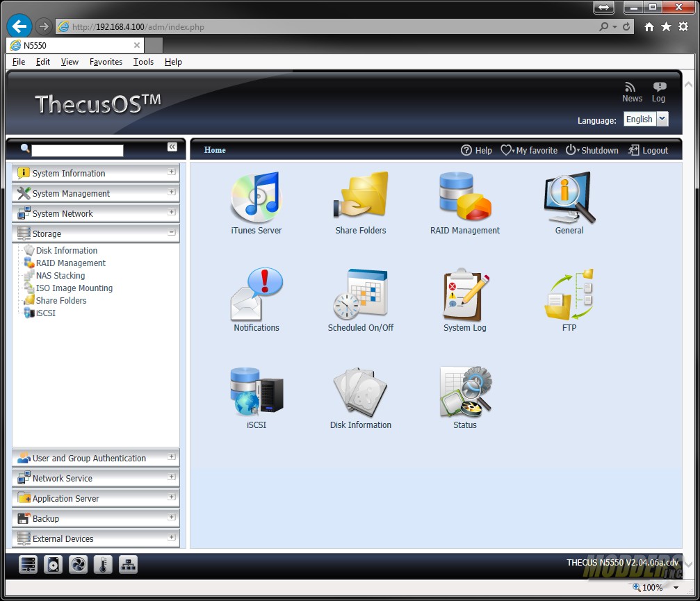Select the N5550 browser tab
Image resolution: width=700 pixels, height=601 pixels.
tap(75, 45)
